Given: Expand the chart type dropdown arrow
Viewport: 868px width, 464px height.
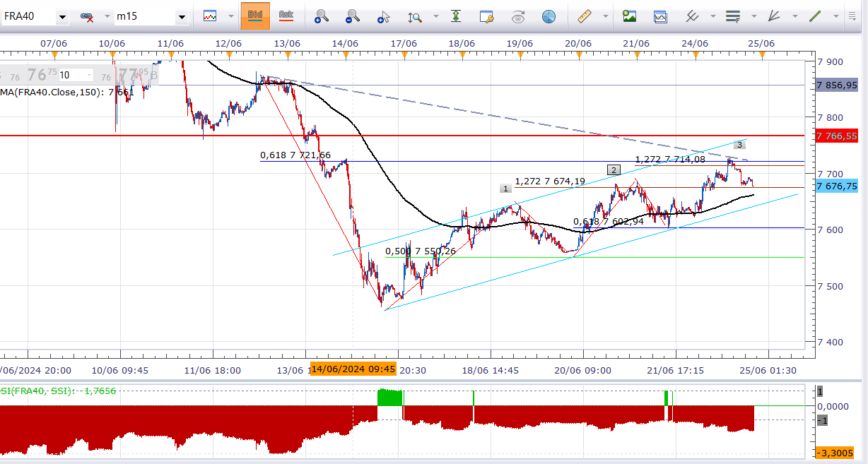Looking at the screenshot, I should coord(230,16).
